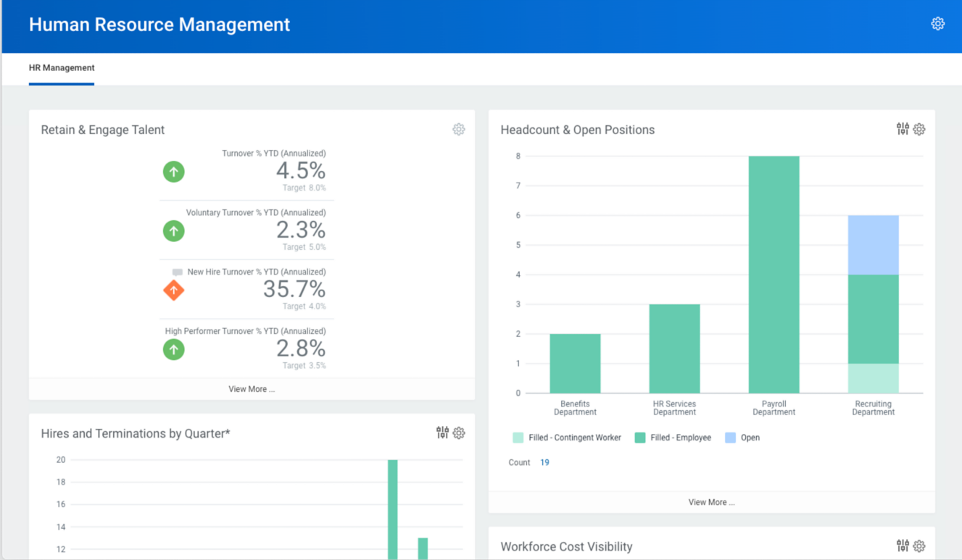Select Open segment of Recruiting Department bar

873,245
